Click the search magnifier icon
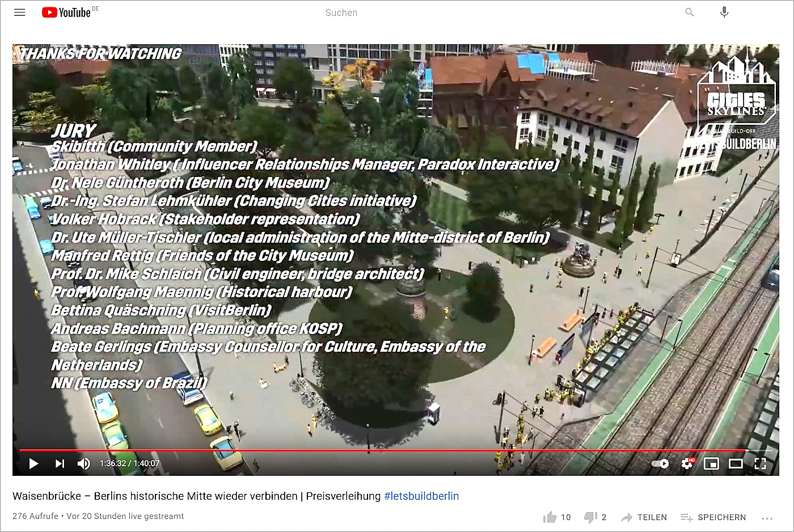Viewport: 794px width, 532px height. click(x=689, y=12)
